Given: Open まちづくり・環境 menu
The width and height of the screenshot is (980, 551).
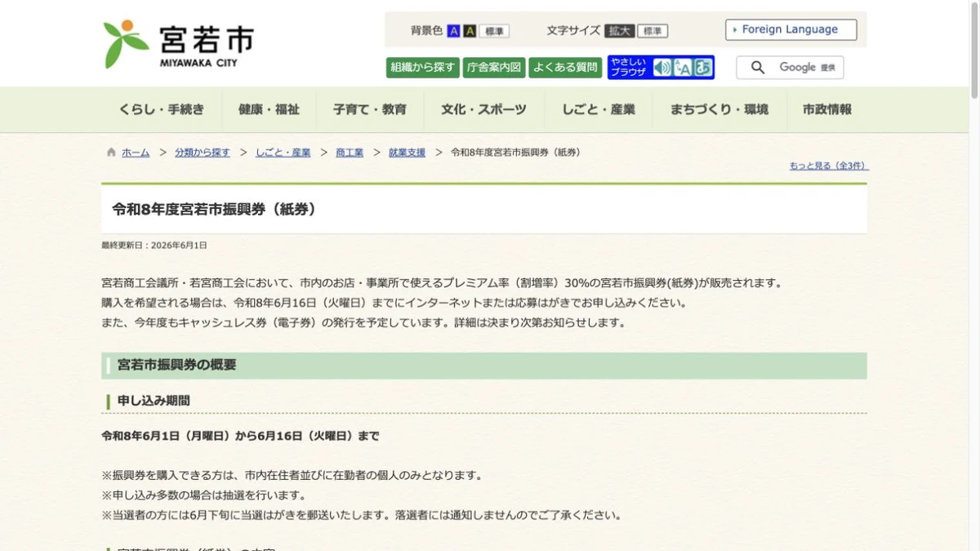Looking at the screenshot, I should [719, 109].
